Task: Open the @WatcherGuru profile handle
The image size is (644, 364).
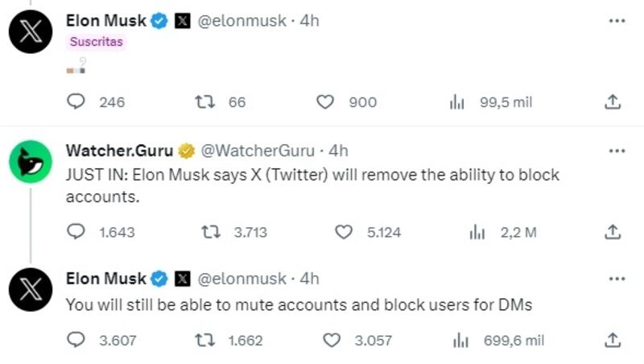Action: click(x=258, y=151)
